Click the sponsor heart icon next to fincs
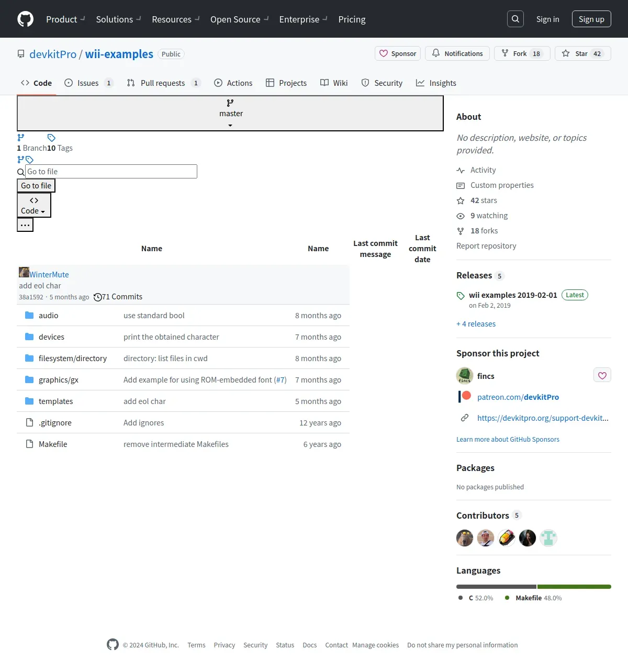Image resolution: width=628 pixels, height=672 pixels. tap(602, 375)
